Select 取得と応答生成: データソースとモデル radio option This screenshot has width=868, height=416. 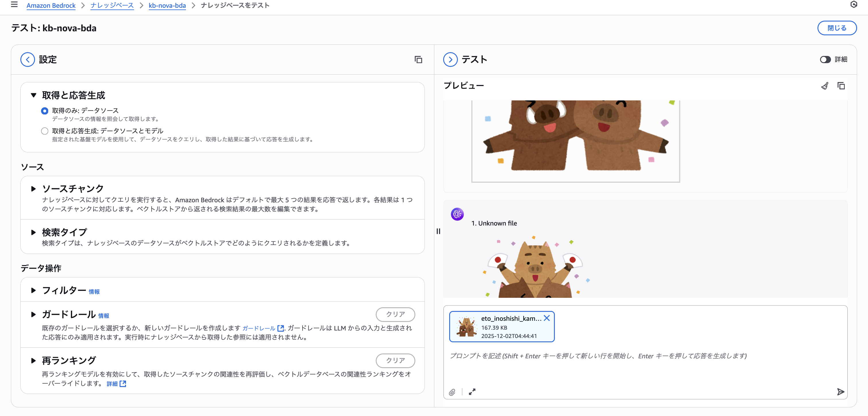click(44, 131)
